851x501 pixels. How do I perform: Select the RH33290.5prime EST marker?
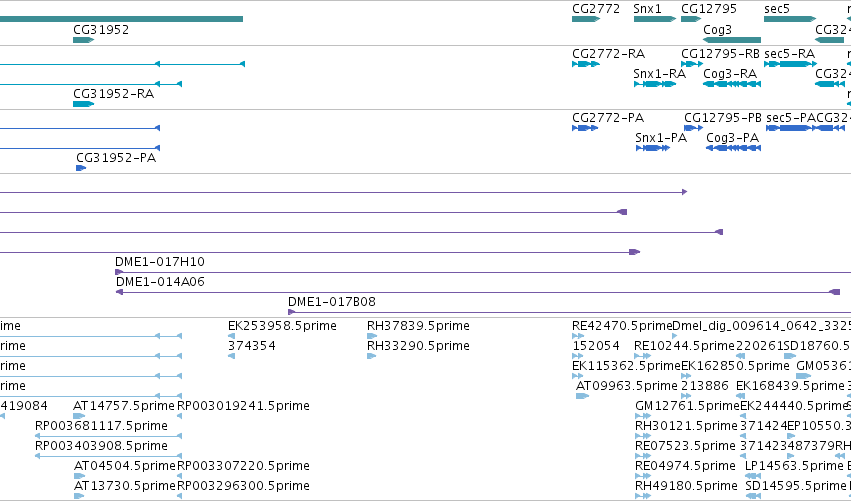pos(372,356)
